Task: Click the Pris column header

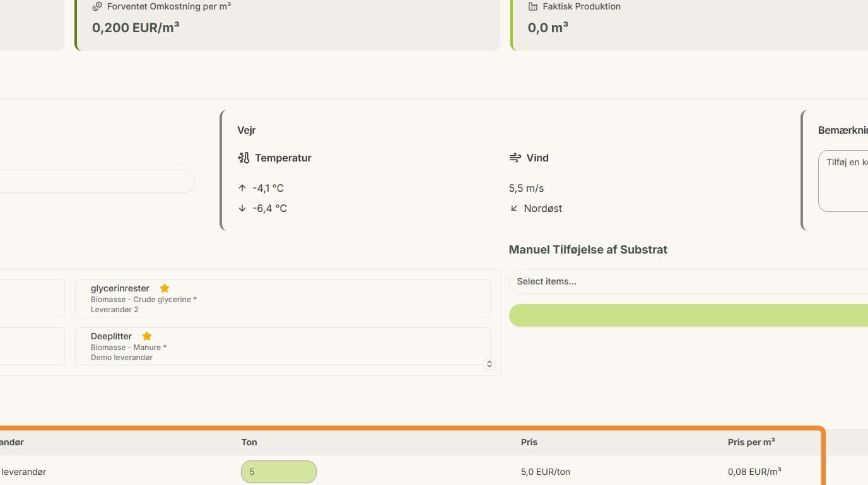Action: pos(529,442)
